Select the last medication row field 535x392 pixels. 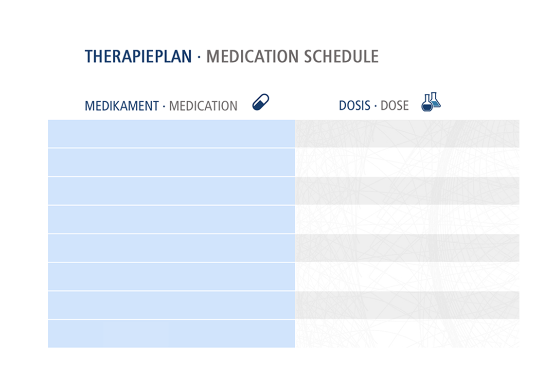point(171,334)
